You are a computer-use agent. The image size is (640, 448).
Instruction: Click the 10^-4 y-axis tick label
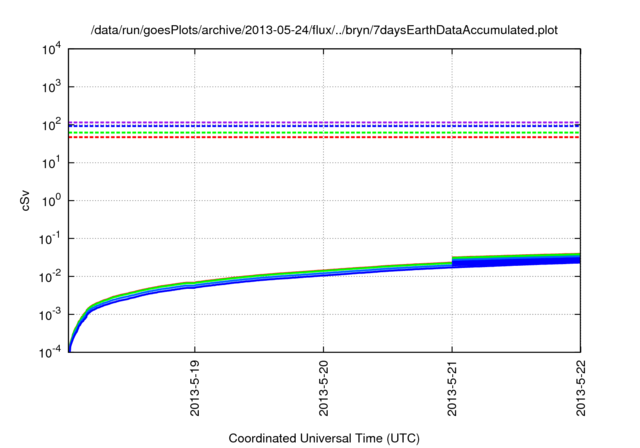50,352
